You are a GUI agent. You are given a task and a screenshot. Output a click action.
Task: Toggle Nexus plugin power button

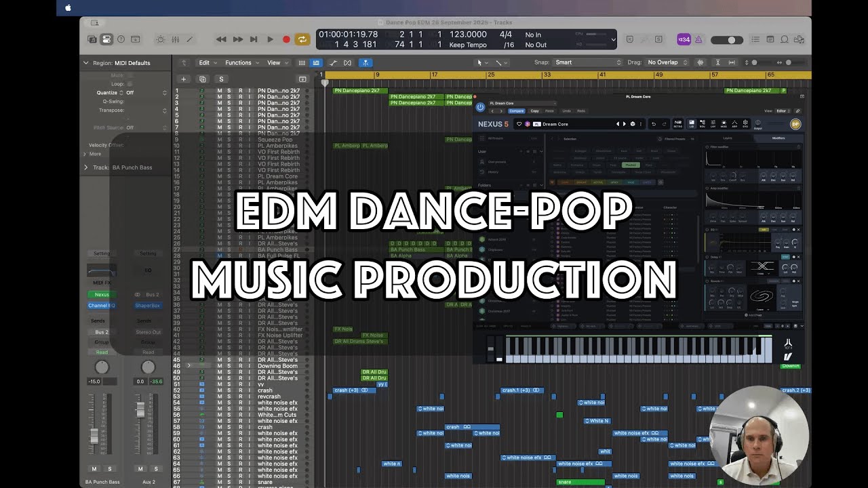pos(480,107)
